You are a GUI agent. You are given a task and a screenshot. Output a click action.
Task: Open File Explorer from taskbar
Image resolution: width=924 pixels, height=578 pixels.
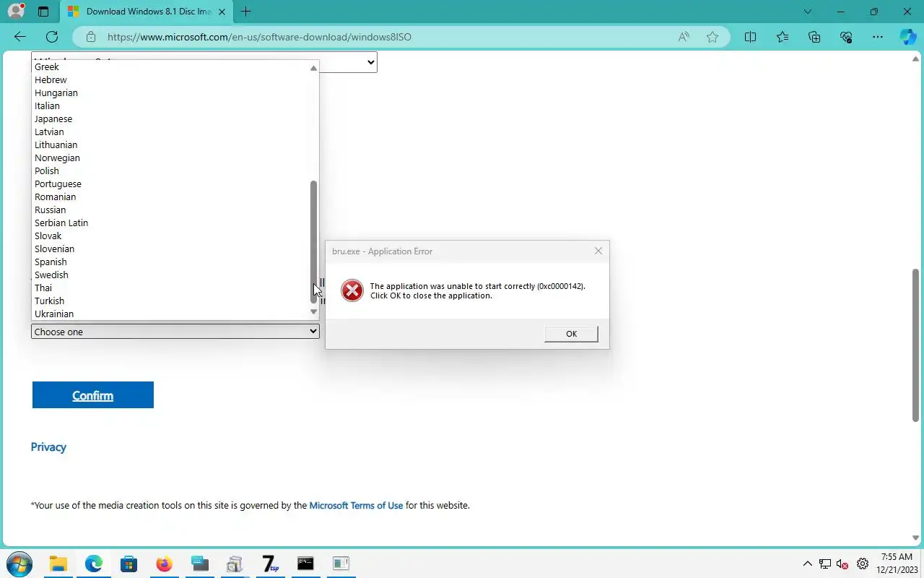58,564
